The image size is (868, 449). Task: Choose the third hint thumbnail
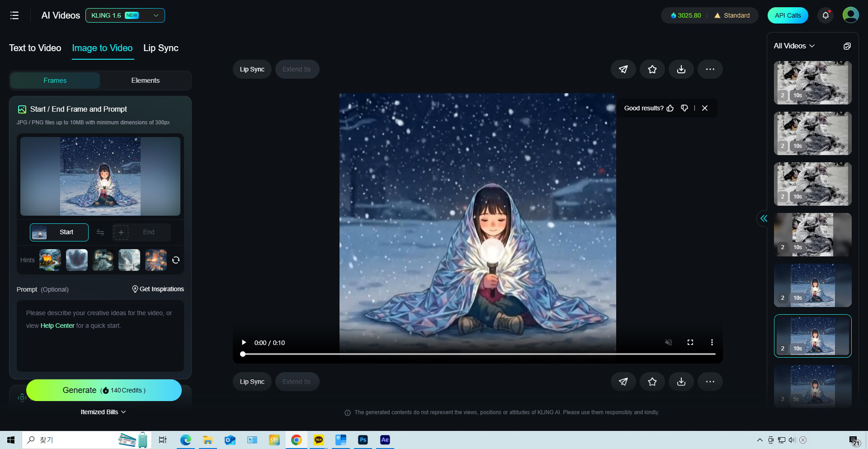click(103, 260)
